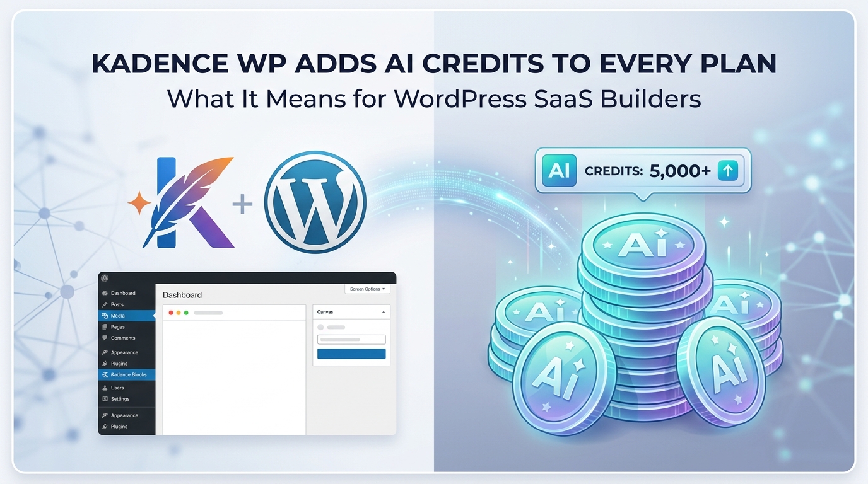This screenshot has height=484, width=868.
Task: Click the Posts pushpin icon
Action: [105, 304]
